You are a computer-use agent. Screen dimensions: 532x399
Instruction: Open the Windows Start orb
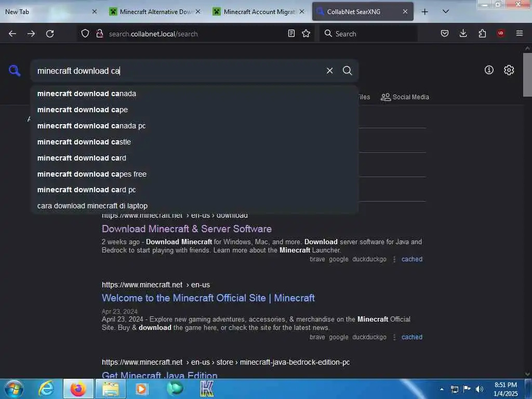14,389
